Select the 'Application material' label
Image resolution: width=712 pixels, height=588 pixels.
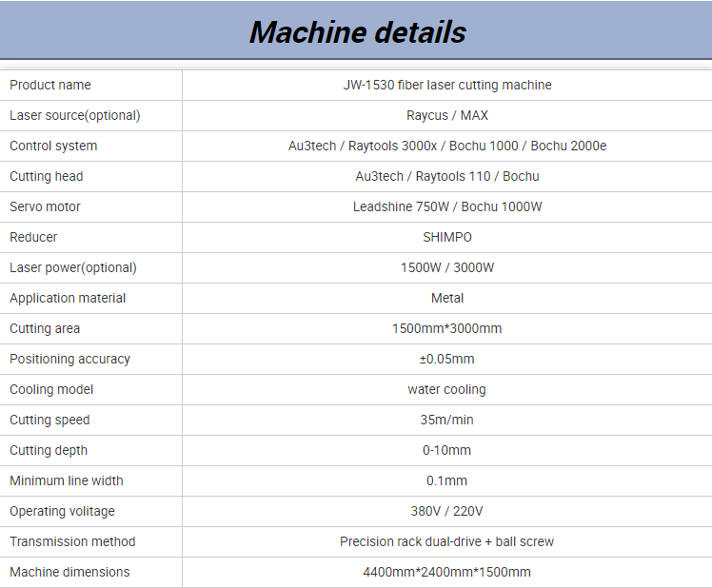click(68, 298)
